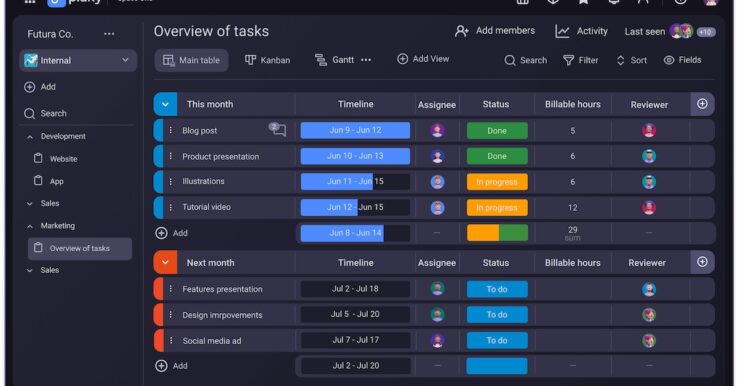Click the Timeline column header in Next month
This screenshot has height=386, width=738.
click(356, 263)
